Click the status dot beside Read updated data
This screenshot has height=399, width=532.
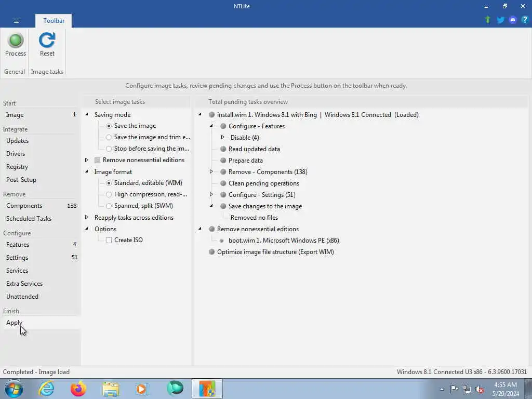point(223,149)
